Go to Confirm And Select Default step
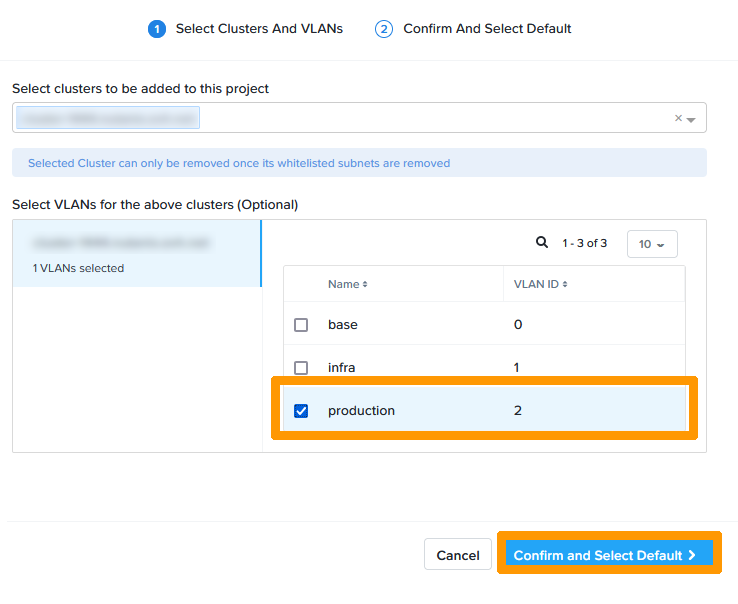 (487, 29)
